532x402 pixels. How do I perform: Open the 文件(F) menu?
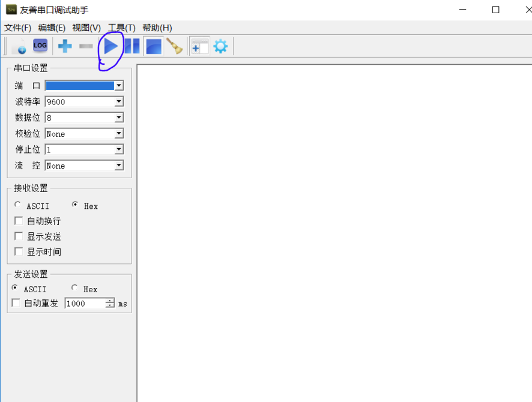click(17, 28)
